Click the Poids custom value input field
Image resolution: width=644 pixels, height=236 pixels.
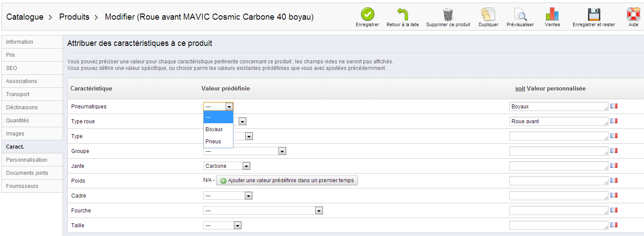point(558,180)
